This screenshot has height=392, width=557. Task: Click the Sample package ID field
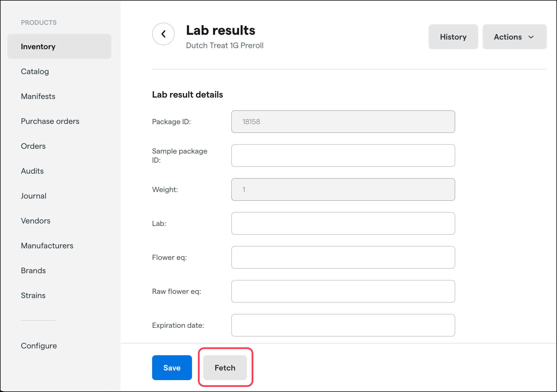[343, 155]
